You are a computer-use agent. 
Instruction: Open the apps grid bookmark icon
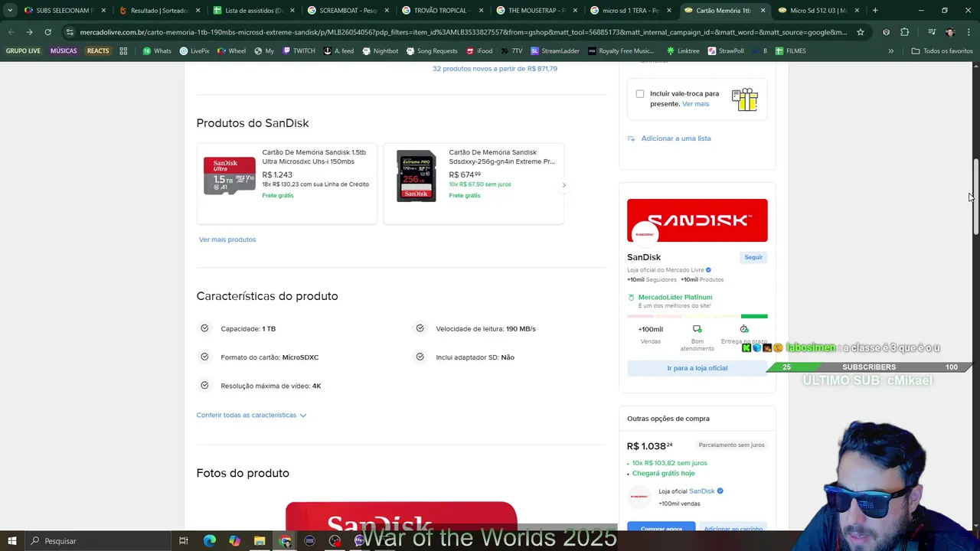[123, 51]
